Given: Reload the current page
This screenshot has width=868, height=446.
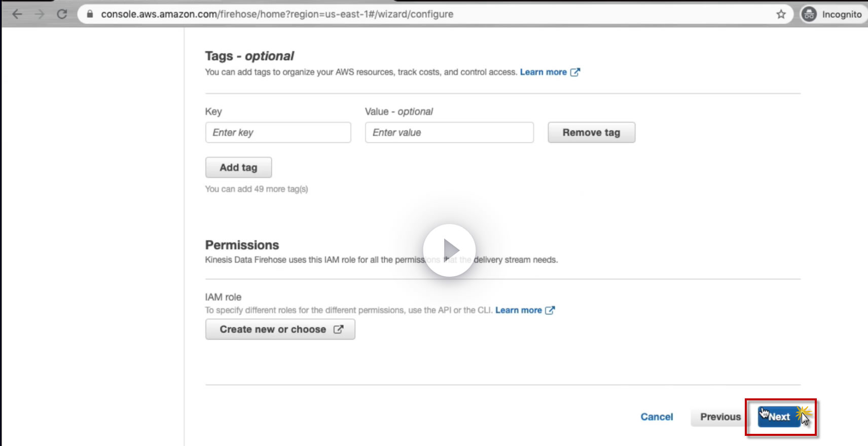Looking at the screenshot, I should pos(62,14).
